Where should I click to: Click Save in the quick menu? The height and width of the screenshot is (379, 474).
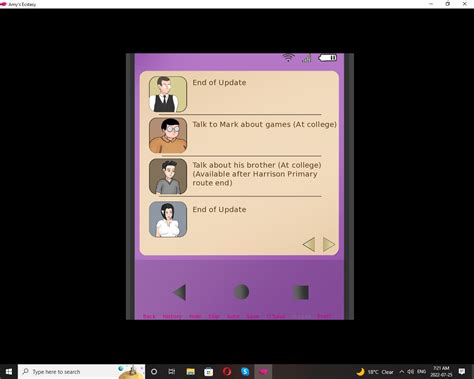(253, 316)
